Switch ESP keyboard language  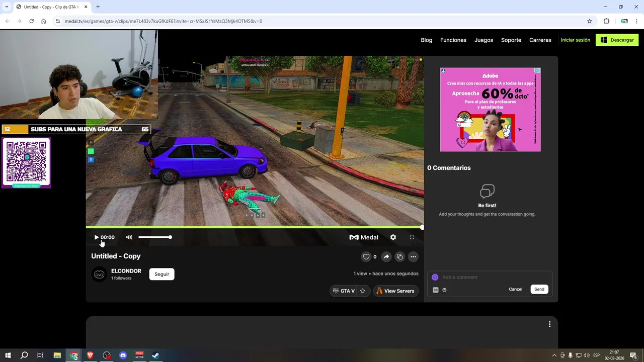coord(596,355)
